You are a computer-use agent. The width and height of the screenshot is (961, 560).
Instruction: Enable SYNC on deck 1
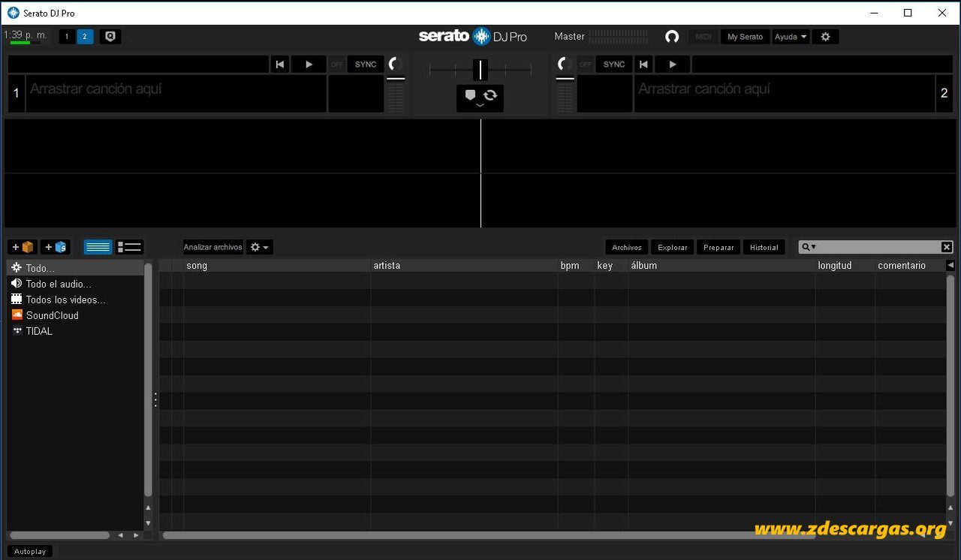coord(366,65)
